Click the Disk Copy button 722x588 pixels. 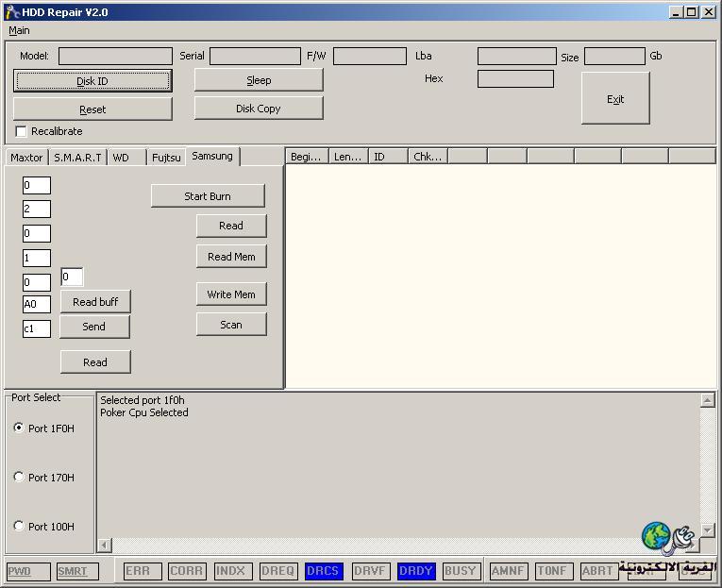point(259,109)
